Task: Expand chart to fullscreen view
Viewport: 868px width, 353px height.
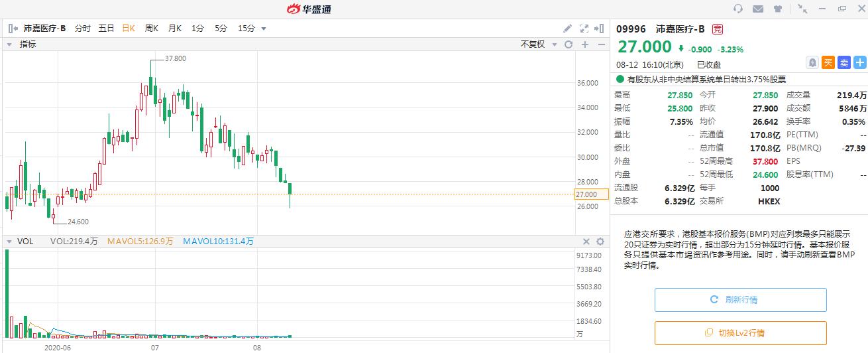Action: pyautogui.click(x=584, y=29)
